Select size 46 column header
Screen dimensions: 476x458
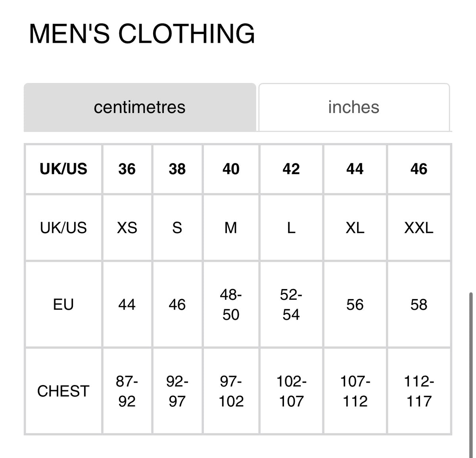pyautogui.click(x=419, y=169)
